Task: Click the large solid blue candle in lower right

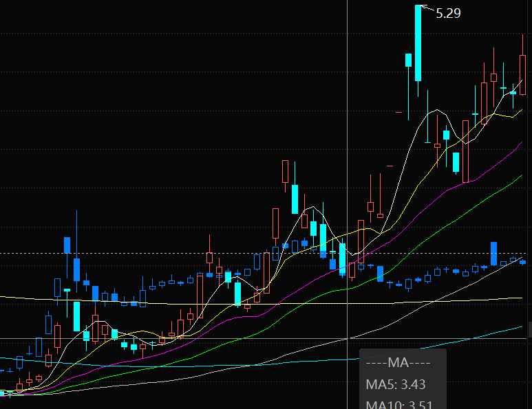Action: tap(493, 253)
